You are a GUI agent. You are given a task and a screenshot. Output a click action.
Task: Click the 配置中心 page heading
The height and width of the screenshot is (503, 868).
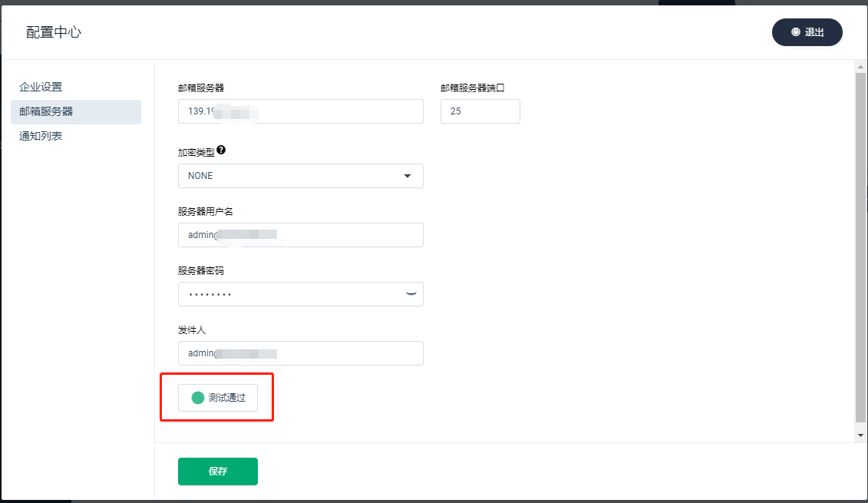54,32
